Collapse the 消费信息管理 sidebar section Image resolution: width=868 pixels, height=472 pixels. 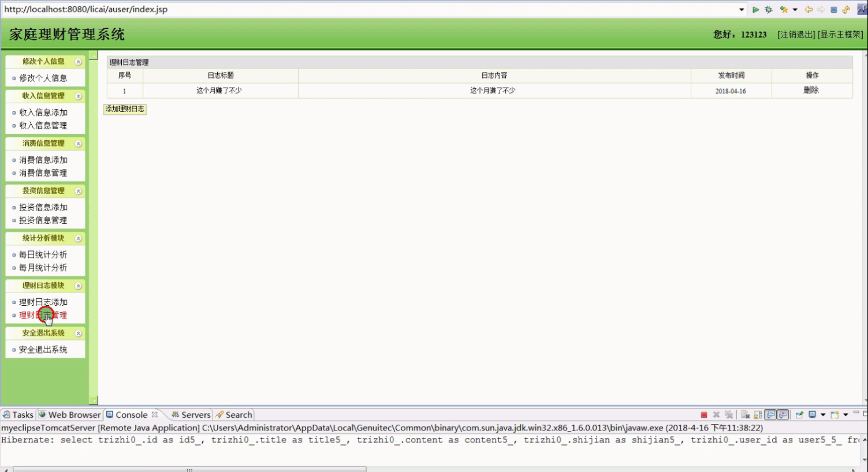79,144
